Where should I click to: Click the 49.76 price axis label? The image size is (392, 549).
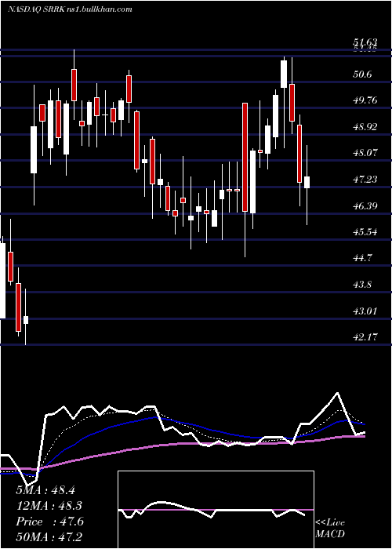click(x=365, y=100)
